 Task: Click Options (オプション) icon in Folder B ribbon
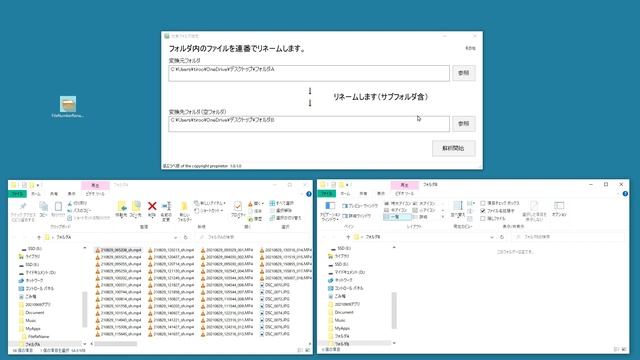point(559,205)
